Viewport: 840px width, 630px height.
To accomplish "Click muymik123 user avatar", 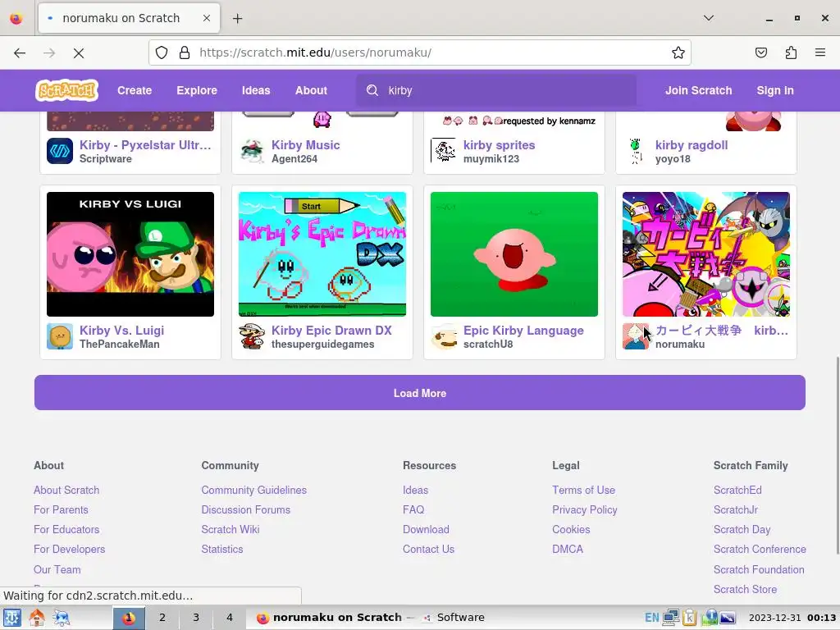I will (444, 151).
